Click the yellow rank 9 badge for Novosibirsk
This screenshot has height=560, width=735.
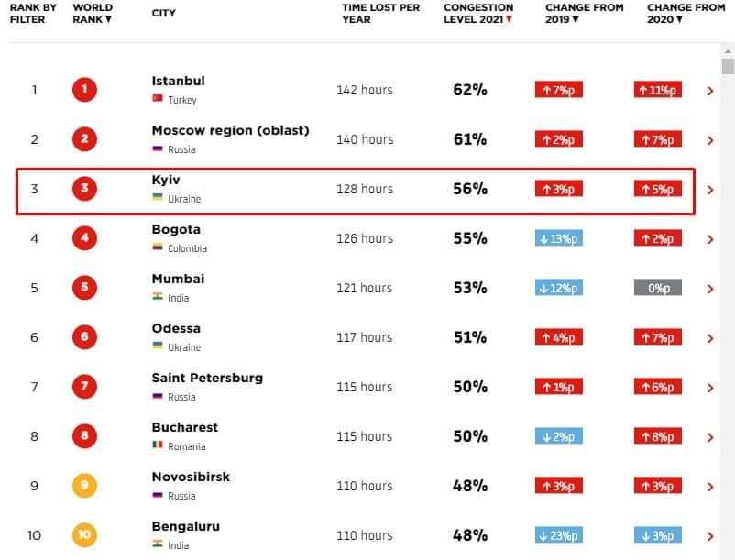[x=84, y=485]
